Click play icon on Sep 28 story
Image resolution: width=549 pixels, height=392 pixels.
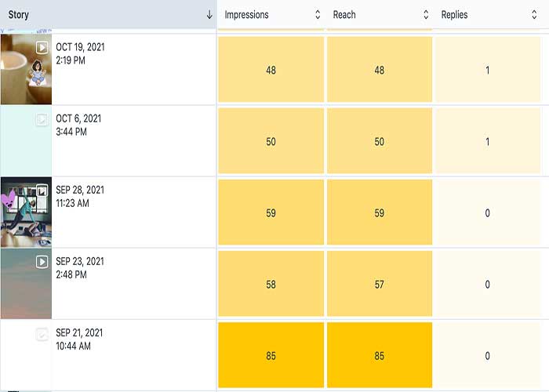click(x=42, y=191)
